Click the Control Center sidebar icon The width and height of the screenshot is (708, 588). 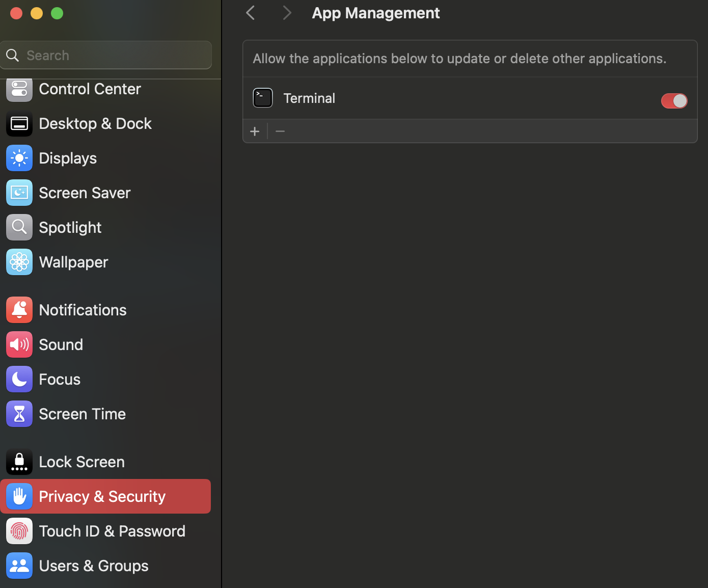click(x=19, y=89)
